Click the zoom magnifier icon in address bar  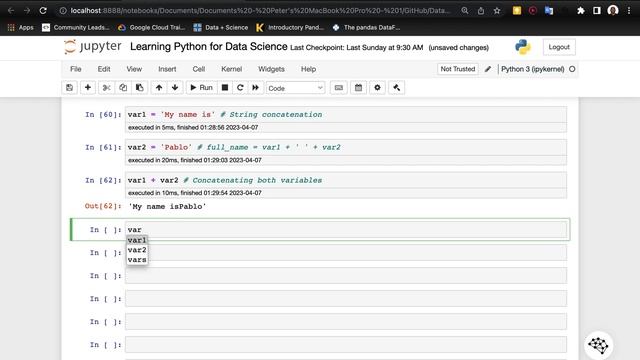[x=465, y=11]
